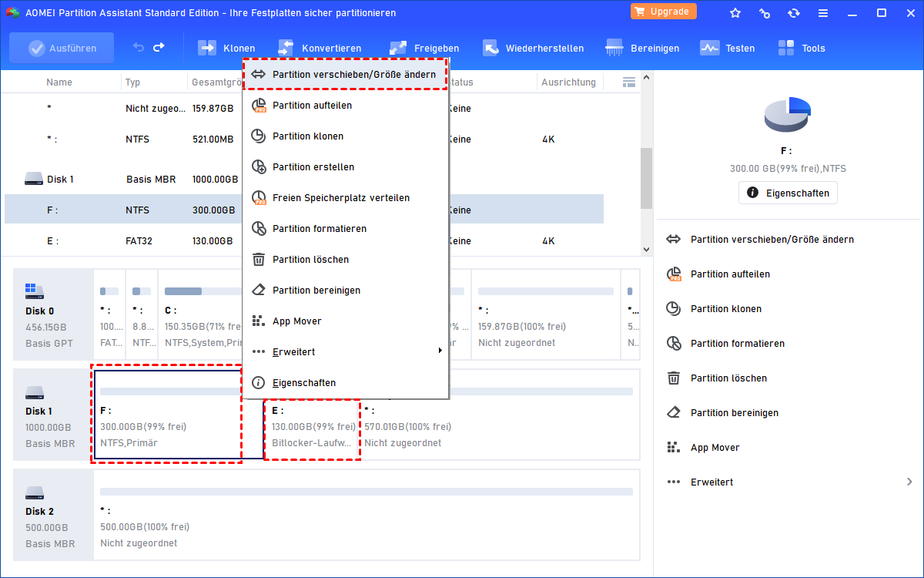924x578 pixels.
Task: Expand the Erweitert submenu in context menu
Action: 345,352
